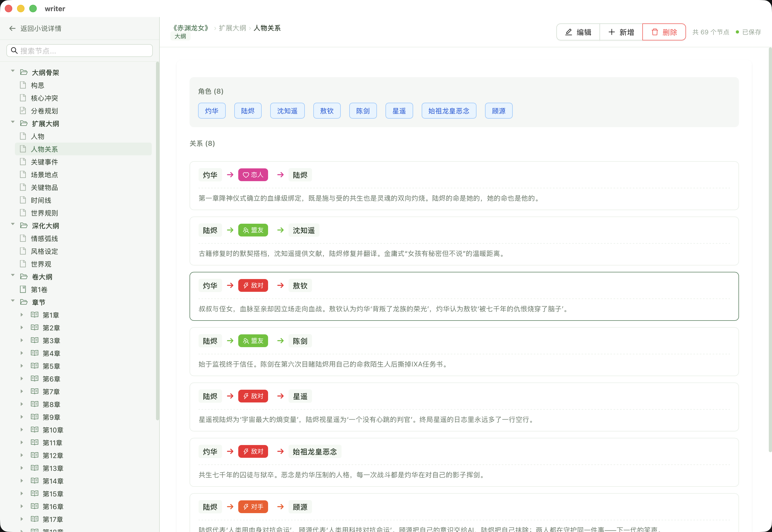Focus the 搜索节点 search field

[x=79, y=50]
